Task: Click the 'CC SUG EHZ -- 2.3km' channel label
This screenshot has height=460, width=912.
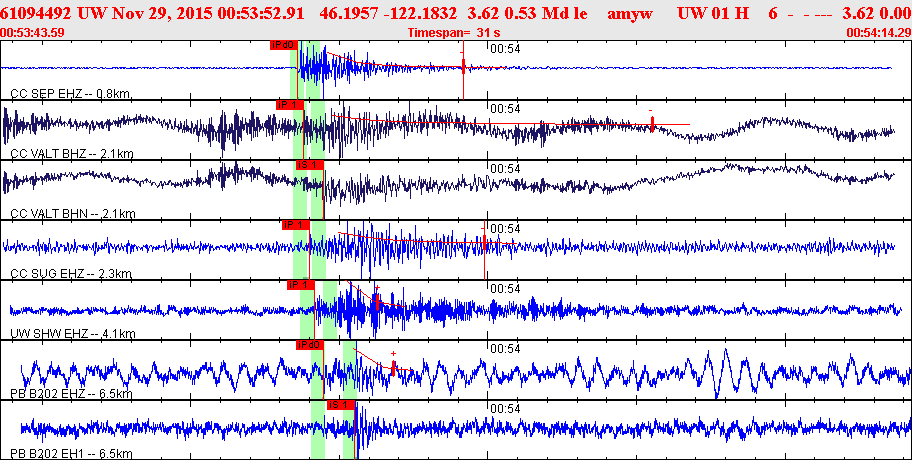Action: (72, 273)
